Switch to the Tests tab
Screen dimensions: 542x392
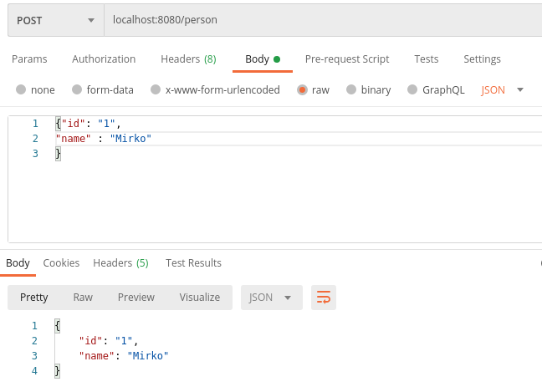point(427,59)
